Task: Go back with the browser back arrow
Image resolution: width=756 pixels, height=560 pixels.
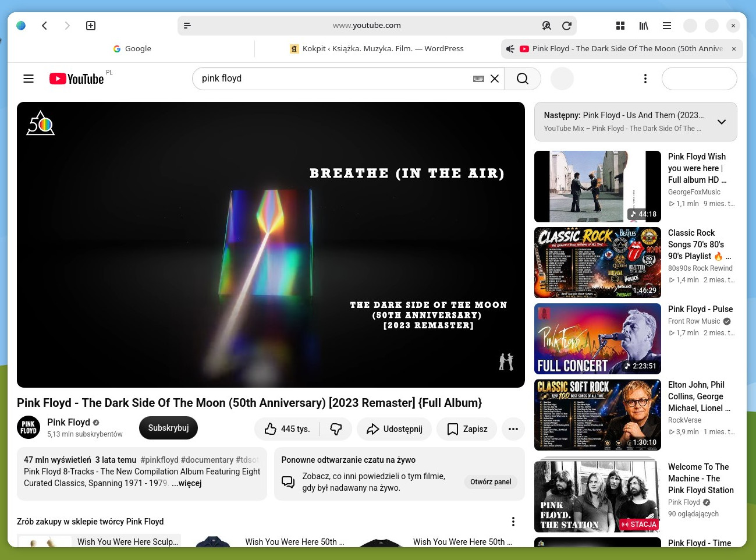Action: pos(45,26)
